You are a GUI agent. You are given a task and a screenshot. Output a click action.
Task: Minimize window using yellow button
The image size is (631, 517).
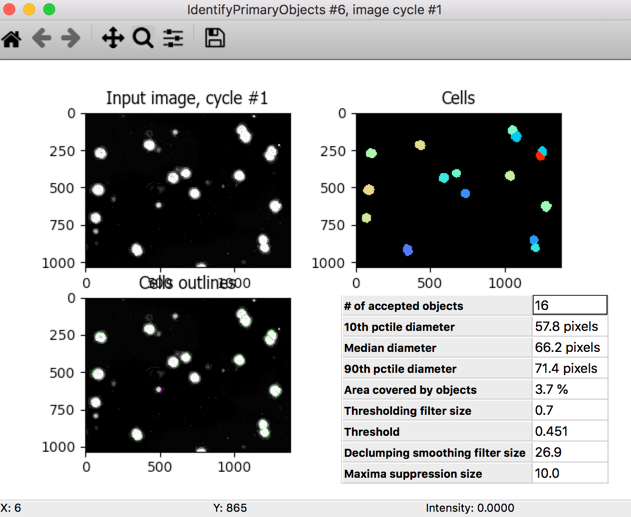tap(29, 9)
